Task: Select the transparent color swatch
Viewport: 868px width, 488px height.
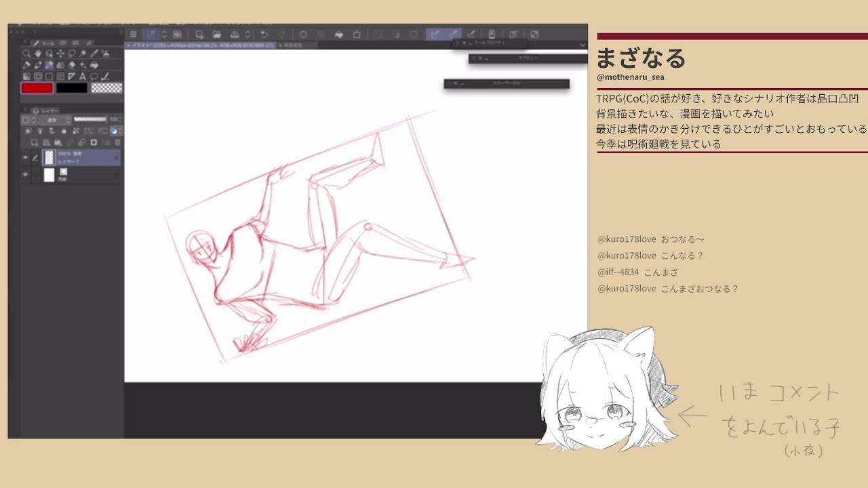Action: pyautogui.click(x=106, y=88)
